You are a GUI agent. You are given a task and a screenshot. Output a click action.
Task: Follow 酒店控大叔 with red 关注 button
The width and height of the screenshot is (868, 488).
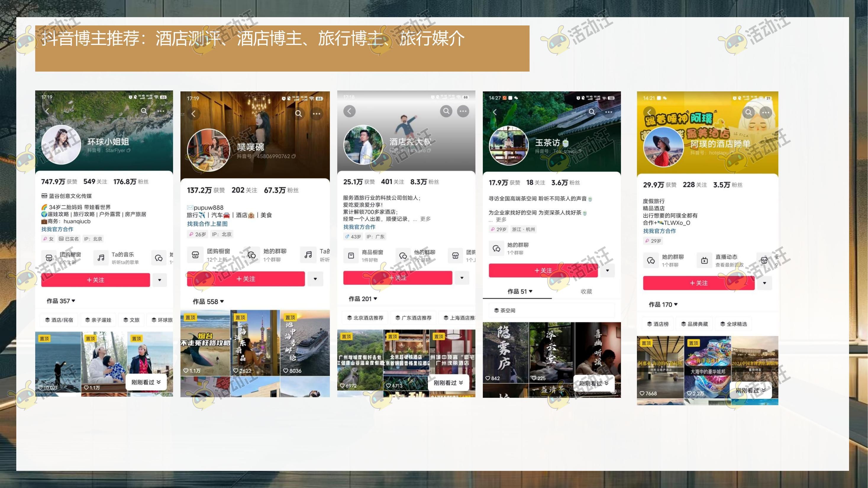point(398,278)
